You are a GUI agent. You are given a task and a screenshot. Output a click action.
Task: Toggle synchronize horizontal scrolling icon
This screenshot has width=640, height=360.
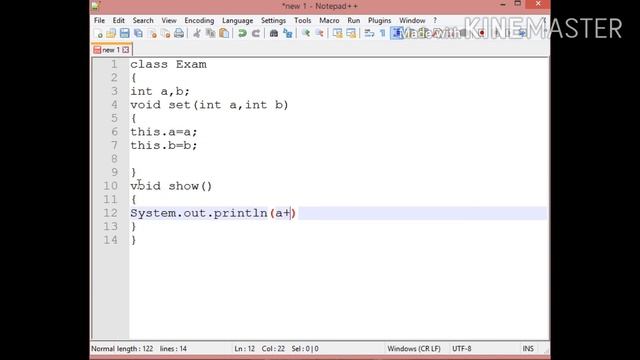[351, 33]
